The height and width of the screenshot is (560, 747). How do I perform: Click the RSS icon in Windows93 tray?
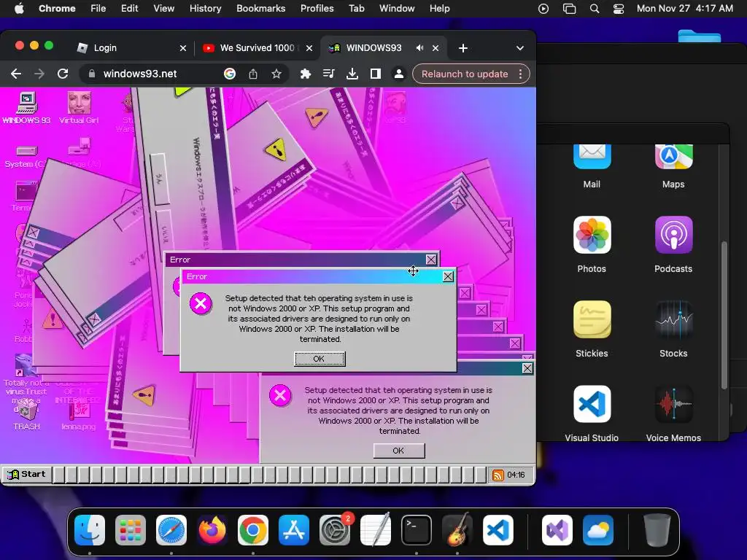[498, 475]
